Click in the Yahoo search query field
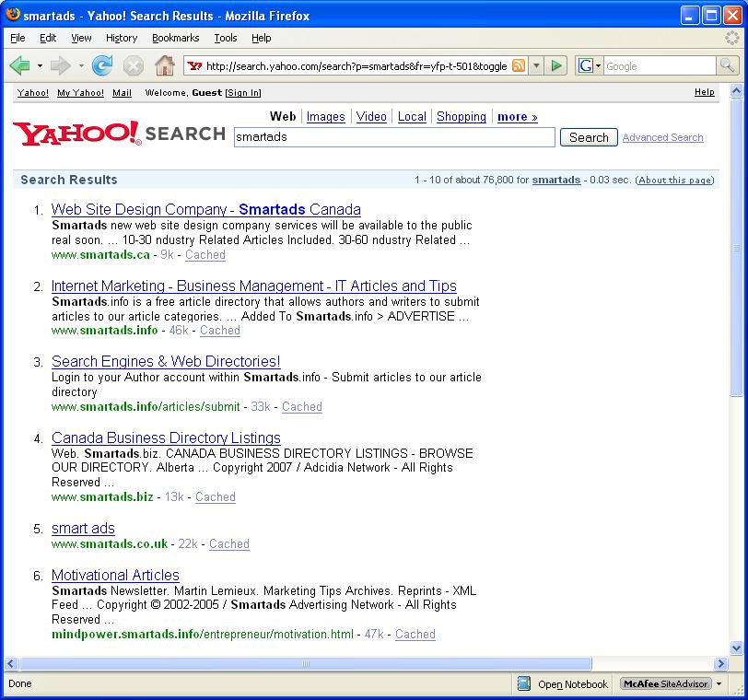 [x=394, y=137]
